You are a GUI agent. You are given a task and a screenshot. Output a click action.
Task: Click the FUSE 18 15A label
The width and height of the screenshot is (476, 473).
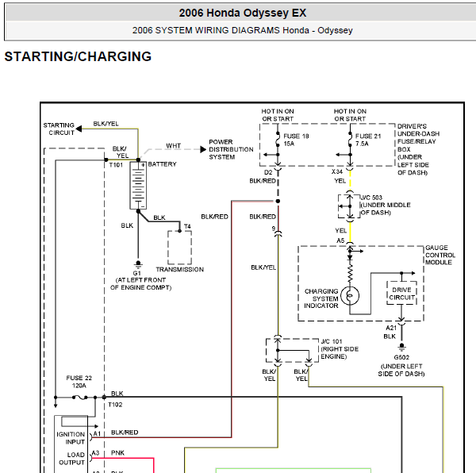(x=296, y=140)
